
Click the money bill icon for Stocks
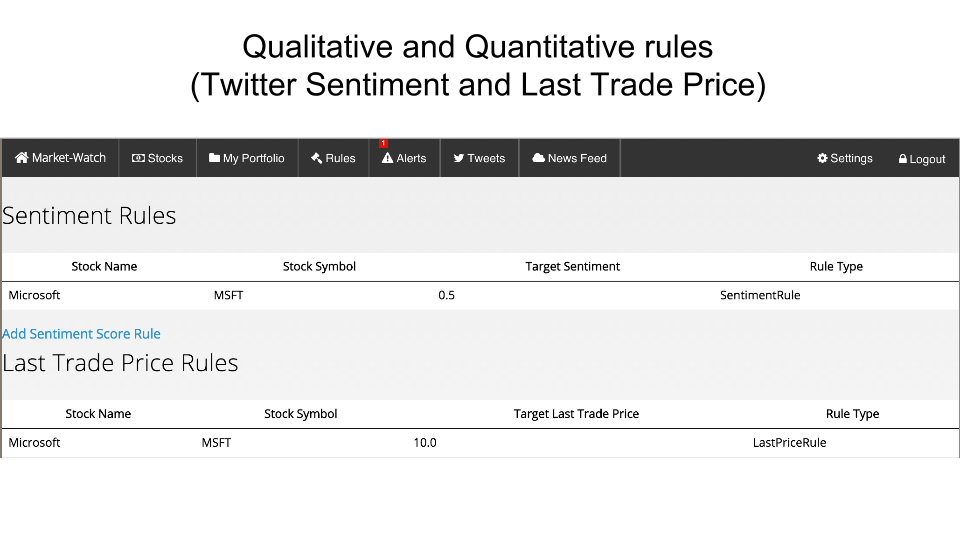(139, 158)
